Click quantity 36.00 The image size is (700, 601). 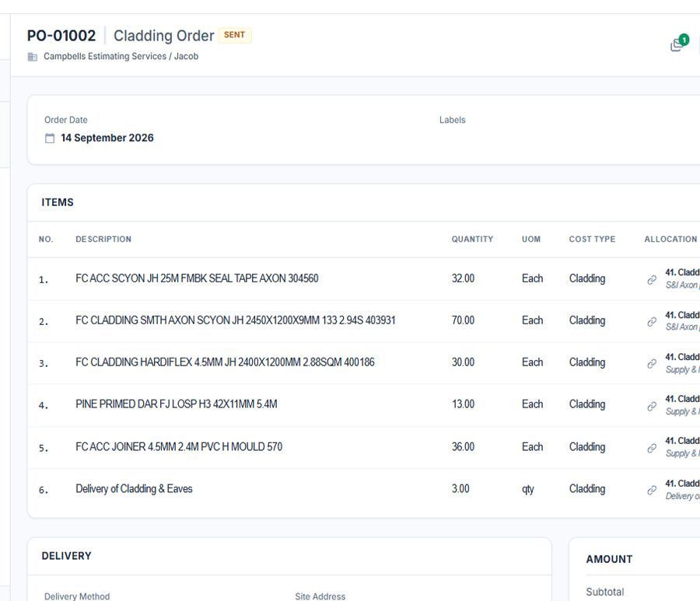click(x=463, y=446)
